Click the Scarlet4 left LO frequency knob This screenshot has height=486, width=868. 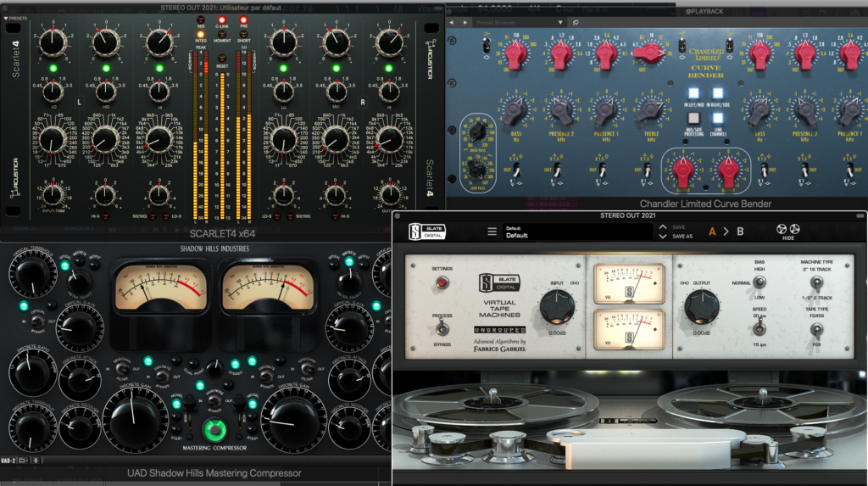[x=53, y=140]
